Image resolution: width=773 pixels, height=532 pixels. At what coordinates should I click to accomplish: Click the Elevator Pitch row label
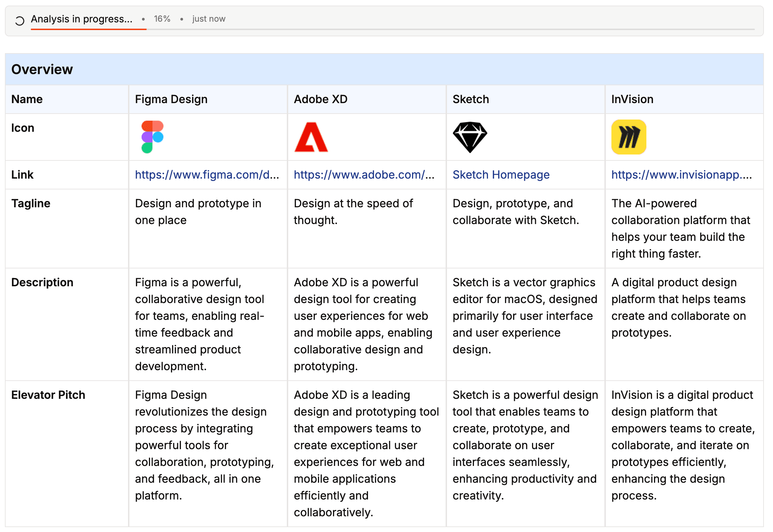click(x=48, y=395)
